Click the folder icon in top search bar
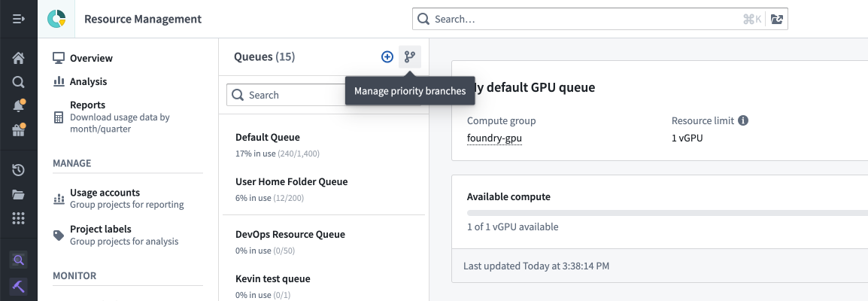The height and width of the screenshot is (301, 868). (x=777, y=20)
